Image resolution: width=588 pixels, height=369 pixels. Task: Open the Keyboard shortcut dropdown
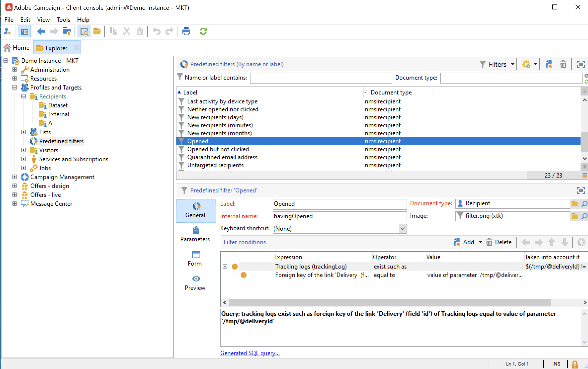[402, 229]
